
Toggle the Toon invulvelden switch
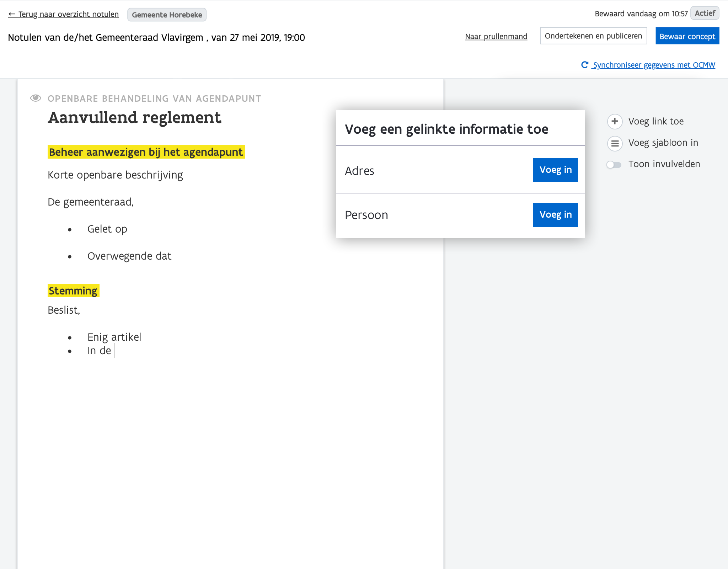(614, 165)
